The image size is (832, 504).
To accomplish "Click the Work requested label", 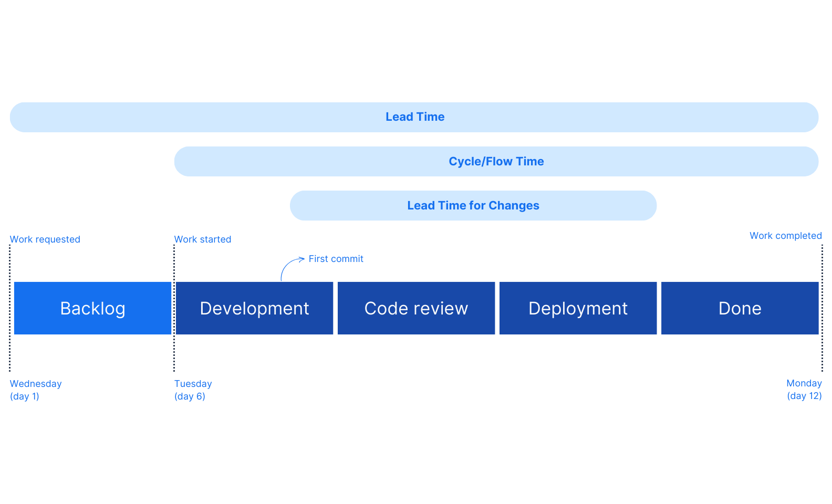I will (45, 239).
